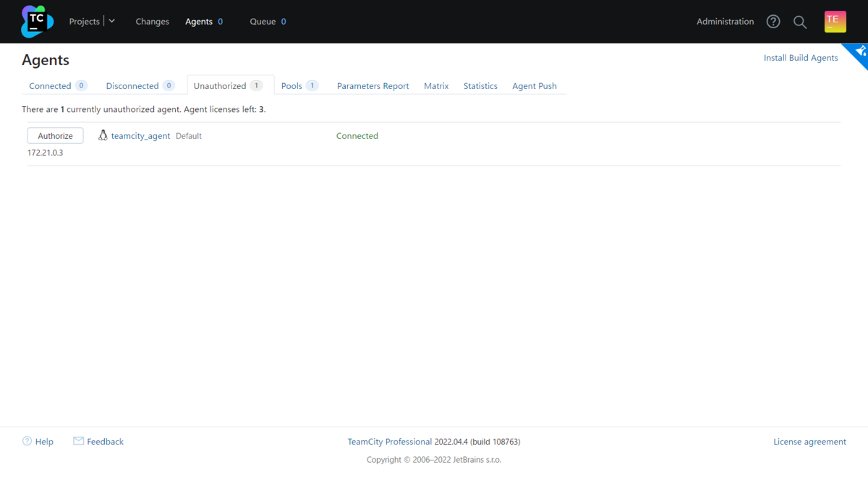Open the Pools tab
This screenshot has width=868, height=488.
(292, 86)
